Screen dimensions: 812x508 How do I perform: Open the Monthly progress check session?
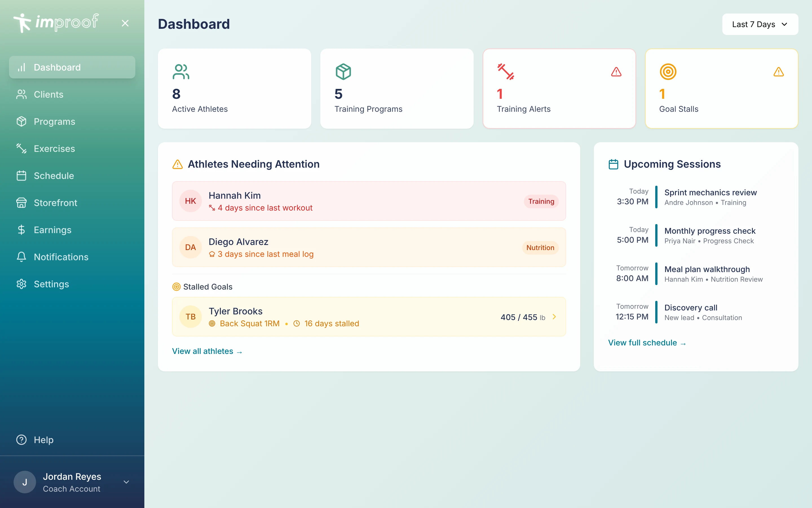[696, 235]
